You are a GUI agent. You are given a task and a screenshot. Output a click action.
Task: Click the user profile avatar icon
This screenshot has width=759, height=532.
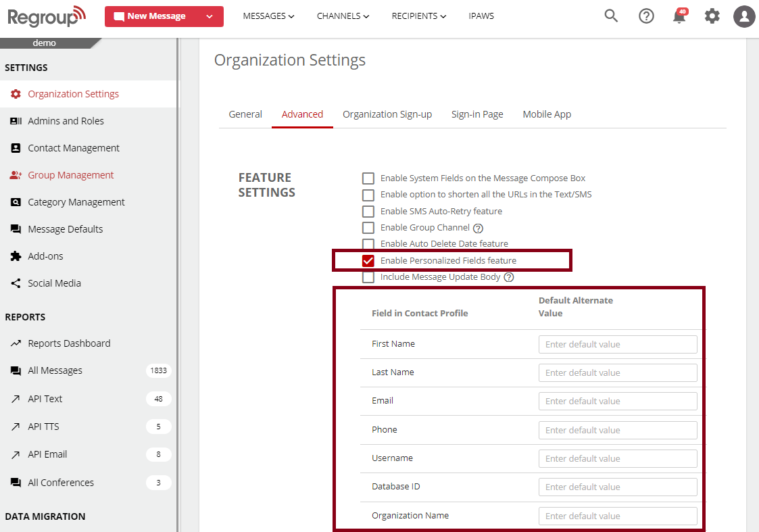744,16
